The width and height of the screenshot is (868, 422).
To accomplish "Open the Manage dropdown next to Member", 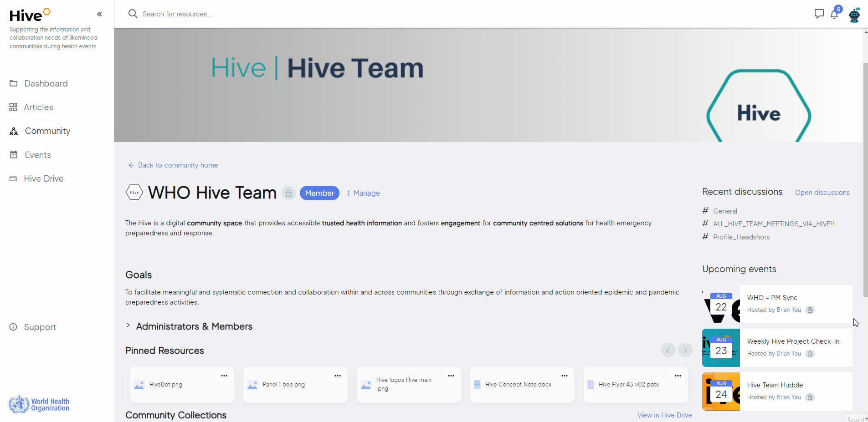I will (x=363, y=193).
